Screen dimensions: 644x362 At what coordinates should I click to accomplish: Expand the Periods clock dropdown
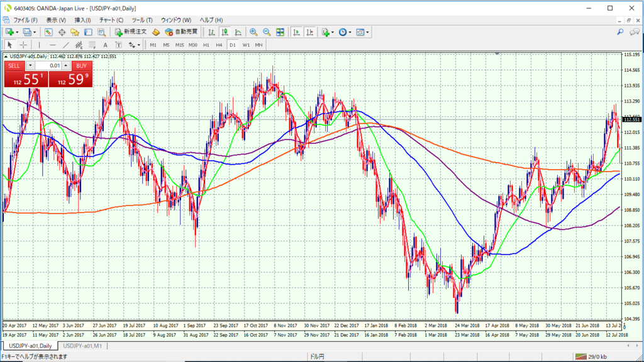tap(350, 32)
